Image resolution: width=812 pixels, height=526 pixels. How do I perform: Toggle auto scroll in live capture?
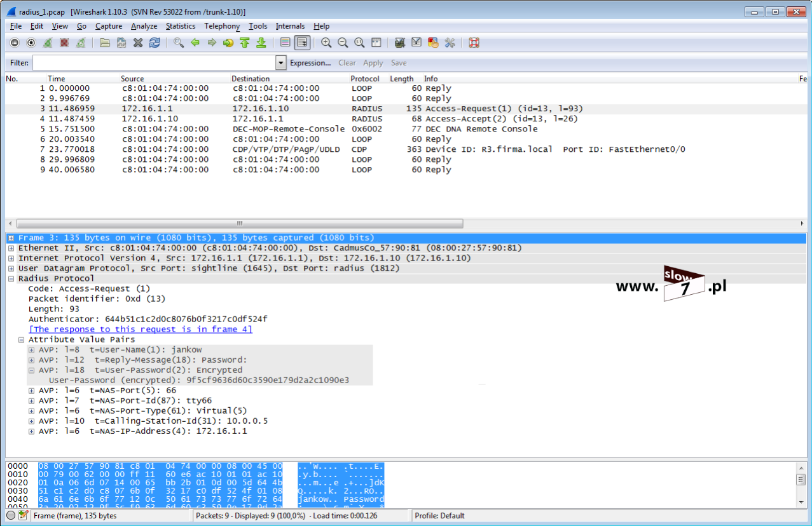tap(302, 43)
